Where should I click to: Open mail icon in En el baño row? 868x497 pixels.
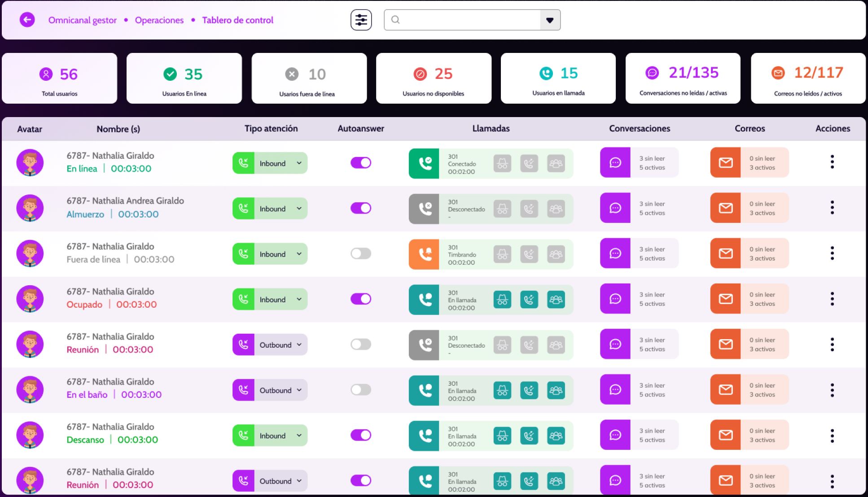pos(725,389)
